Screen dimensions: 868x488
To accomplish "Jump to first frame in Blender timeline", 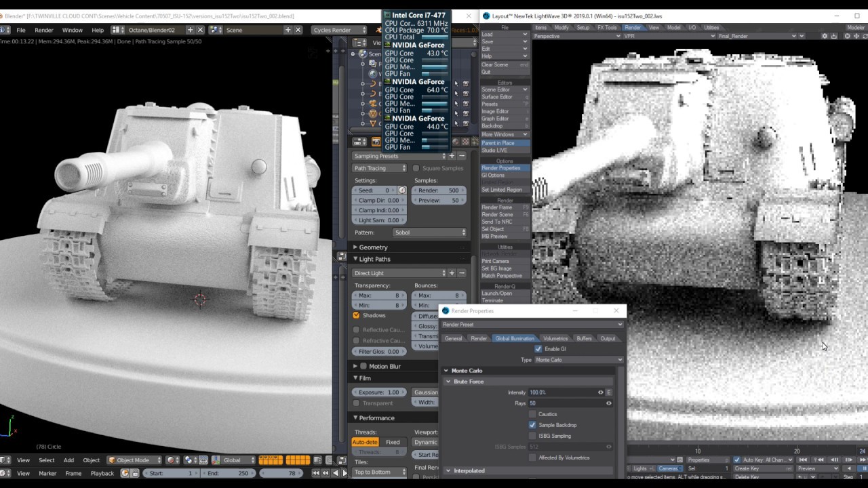I will pyautogui.click(x=315, y=473).
